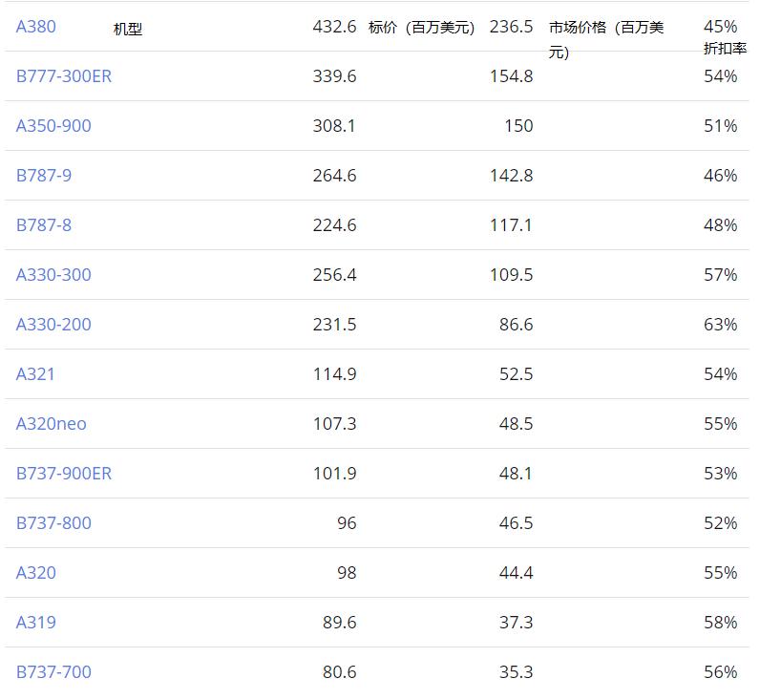Select A320 list price 98
The height and width of the screenshot is (700, 760).
pos(347,572)
